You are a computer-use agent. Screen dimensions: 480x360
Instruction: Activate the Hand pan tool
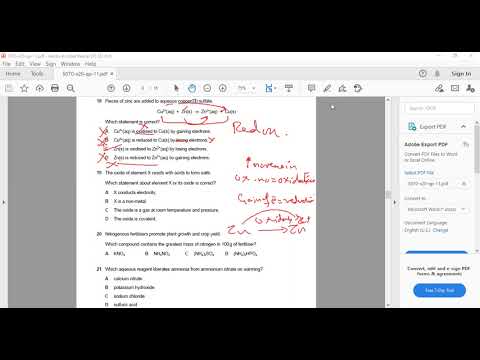click(x=192, y=88)
